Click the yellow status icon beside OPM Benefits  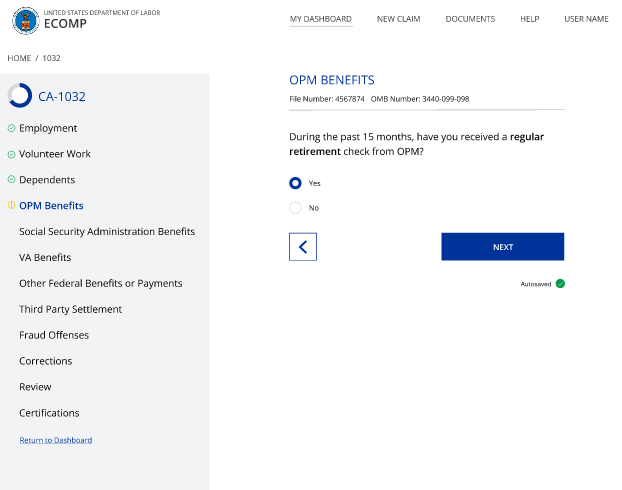pyautogui.click(x=11, y=206)
